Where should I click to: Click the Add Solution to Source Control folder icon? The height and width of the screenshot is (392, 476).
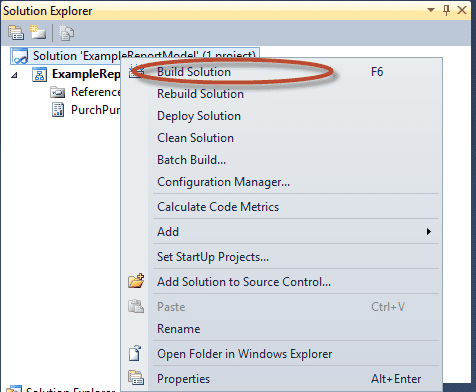(x=136, y=281)
